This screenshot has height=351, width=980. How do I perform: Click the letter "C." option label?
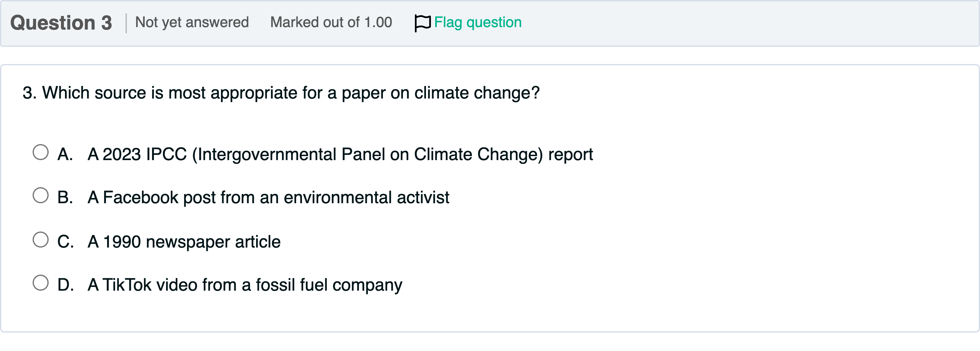[66, 242]
